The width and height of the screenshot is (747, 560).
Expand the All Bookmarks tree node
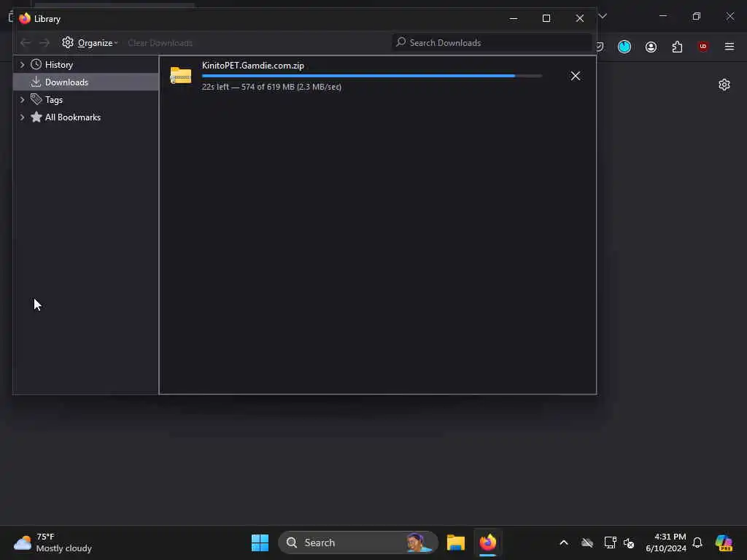22,117
